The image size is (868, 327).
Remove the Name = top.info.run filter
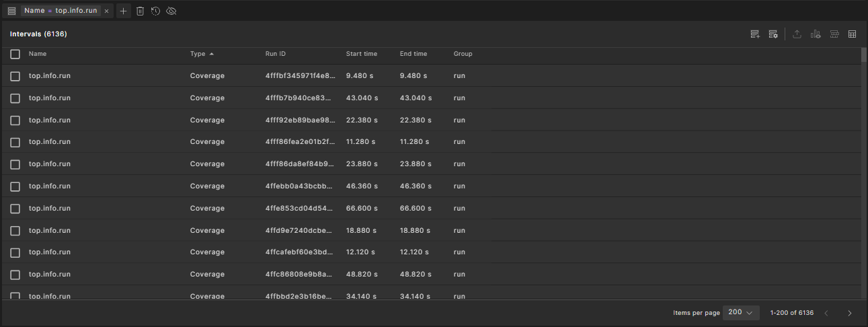[106, 11]
